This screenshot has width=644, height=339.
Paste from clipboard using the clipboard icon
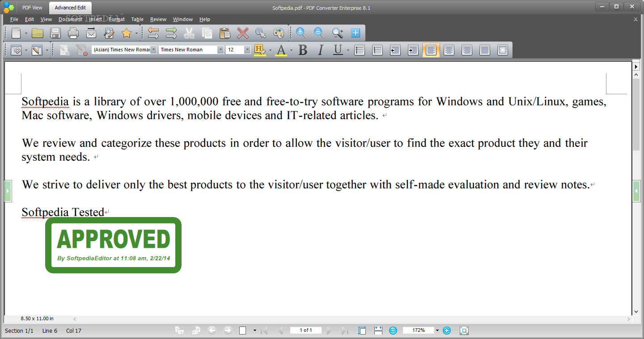(225, 33)
